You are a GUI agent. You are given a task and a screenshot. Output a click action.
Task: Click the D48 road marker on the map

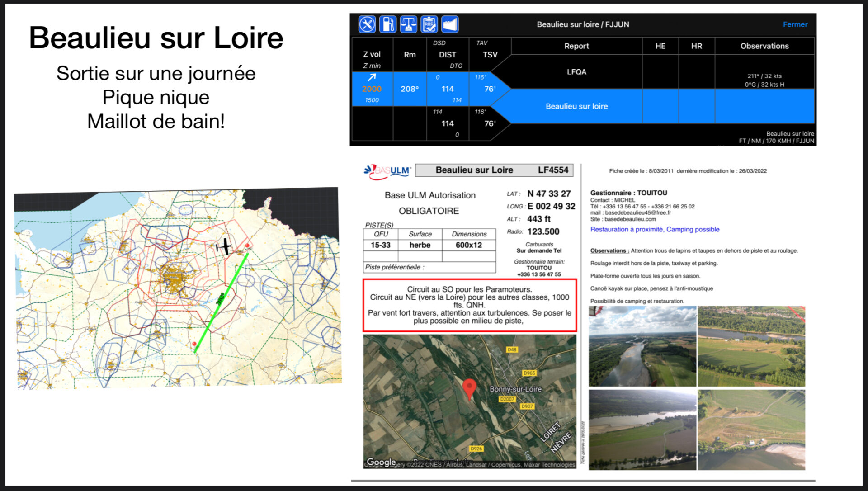(x=512, y=349)
